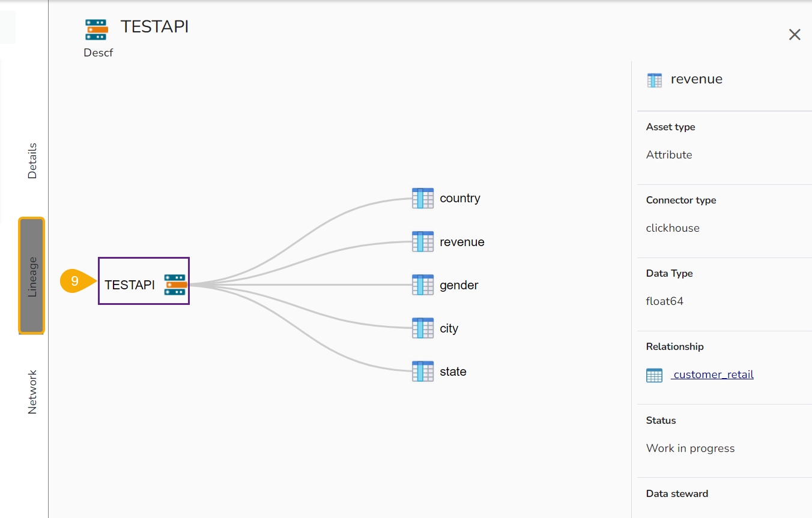Viewport: 812px width, 518px height.
Task: Click the revenue node label in graph
Action: (x=462, y=242)
